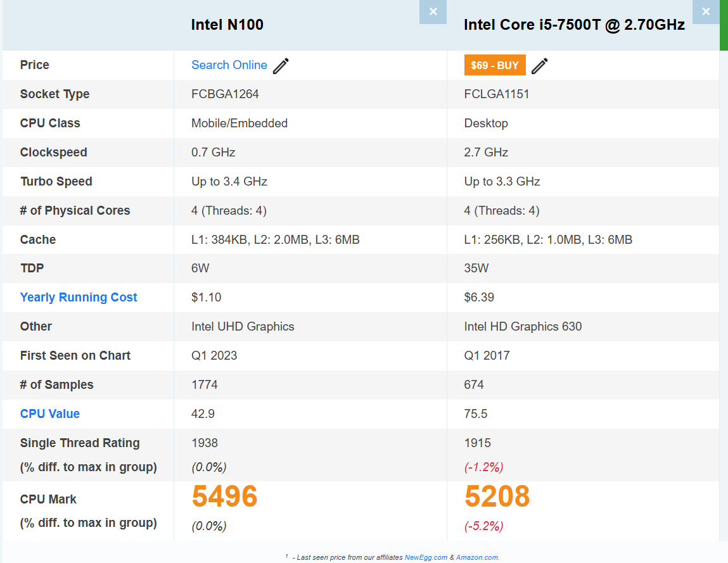Click the footnote about last seen price

(x=393, y=557)
